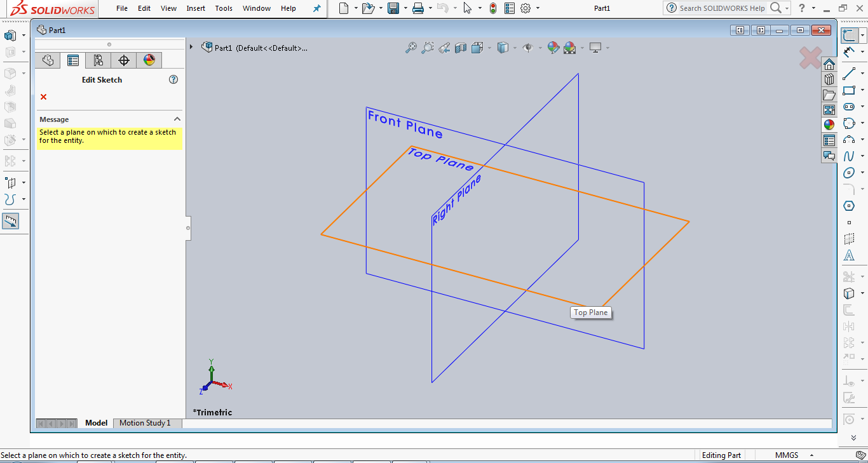Click the Smart Dimension tool
The height and width of the screenshot is (463, 868).
click(x=849, y=52)
